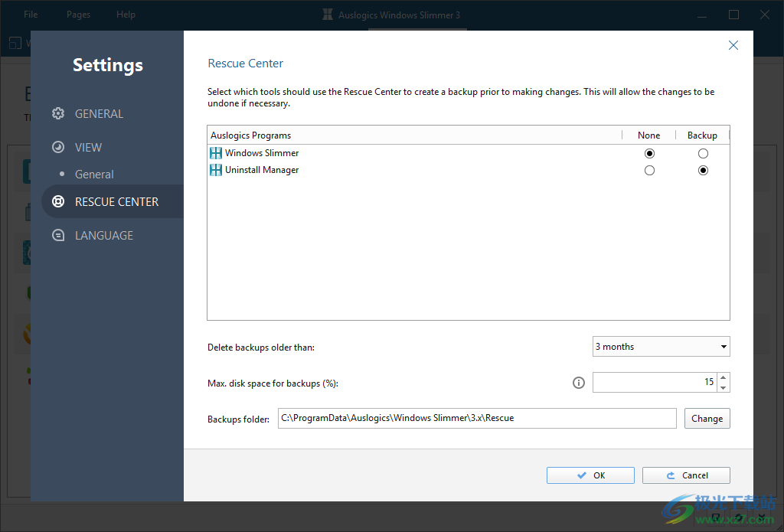Increase max disk space using up arrow
Viewport: 784px width, 532px height.
point(723,377)
